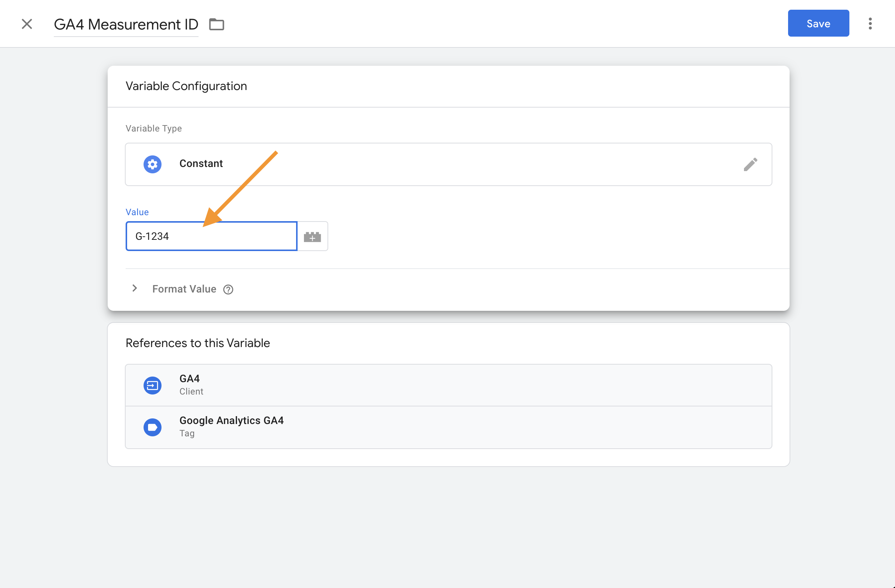Open the three-dot more actions menu
Image resolution: width=895 pixels, height=588 pixels.
tap(870, 24)
